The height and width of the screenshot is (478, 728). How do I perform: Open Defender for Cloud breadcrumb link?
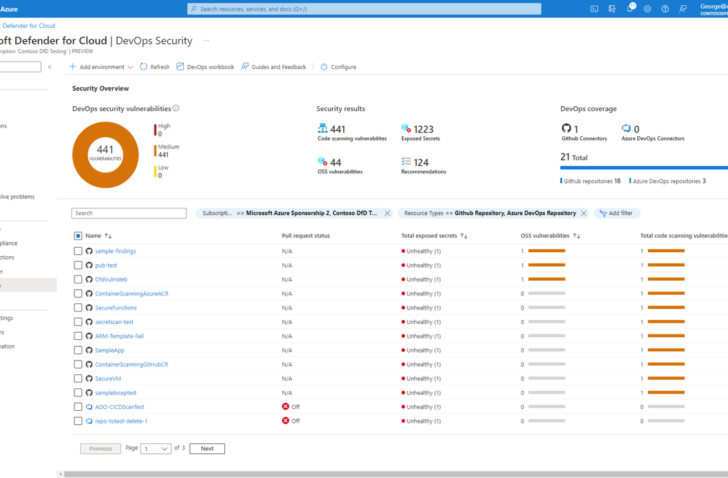click(28, 26)
